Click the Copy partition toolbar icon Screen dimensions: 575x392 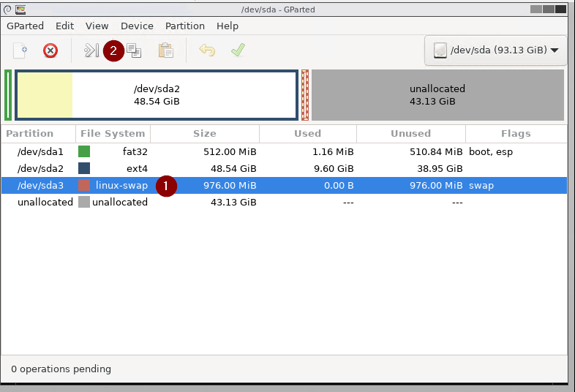134,50
